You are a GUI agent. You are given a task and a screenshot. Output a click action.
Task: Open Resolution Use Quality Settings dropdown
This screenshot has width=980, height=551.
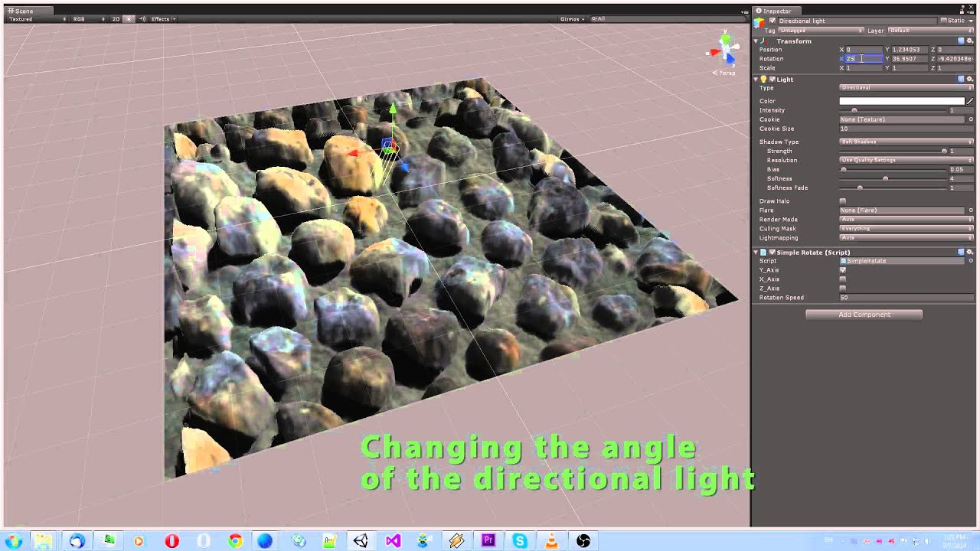click(x=906, y=160)
